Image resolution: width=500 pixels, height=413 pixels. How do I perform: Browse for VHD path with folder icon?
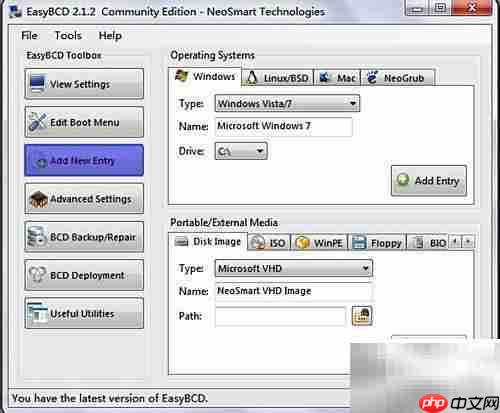[362, 315]
